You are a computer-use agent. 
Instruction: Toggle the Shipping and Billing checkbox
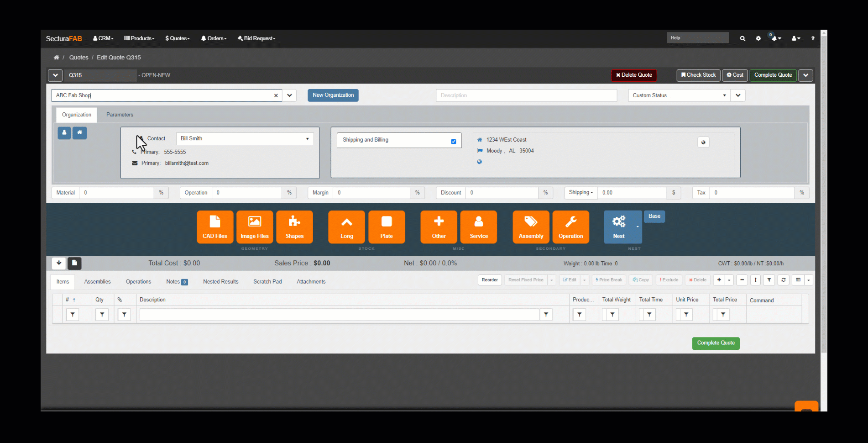tap(454, 142)
